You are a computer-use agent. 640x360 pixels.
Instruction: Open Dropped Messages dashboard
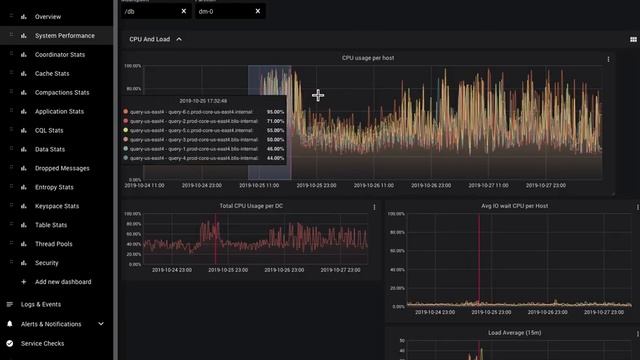(x=62, y=168)
